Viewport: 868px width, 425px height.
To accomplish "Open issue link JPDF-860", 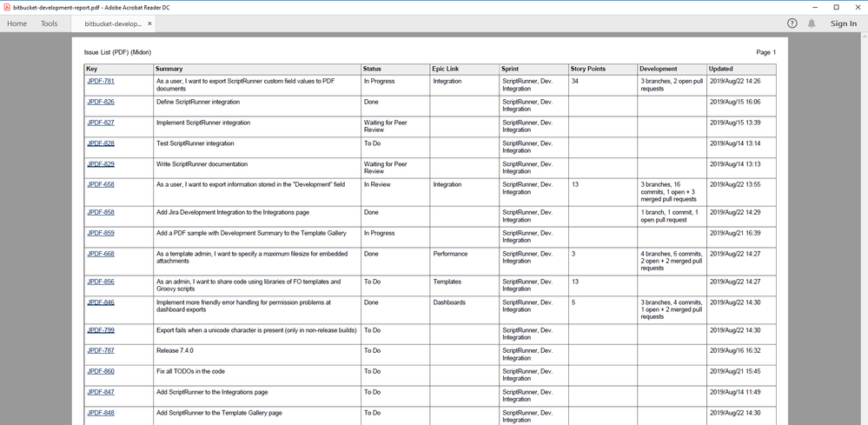I will coord(101,371).
